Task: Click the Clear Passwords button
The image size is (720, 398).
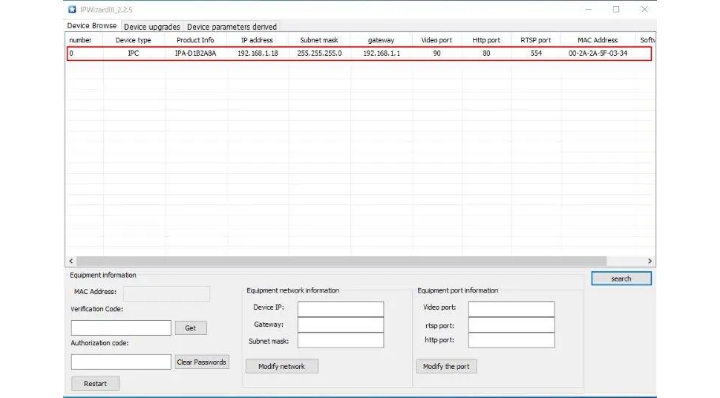Action: (202, 362)
